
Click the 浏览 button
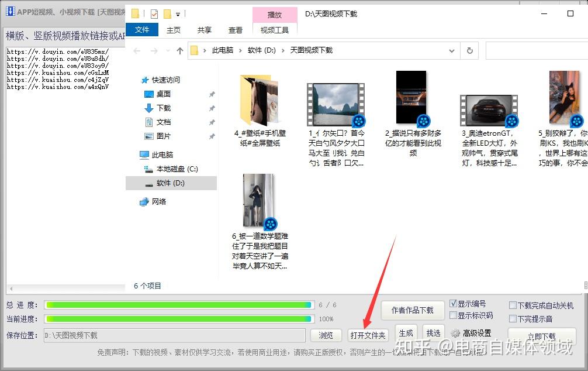coord(326,335)
